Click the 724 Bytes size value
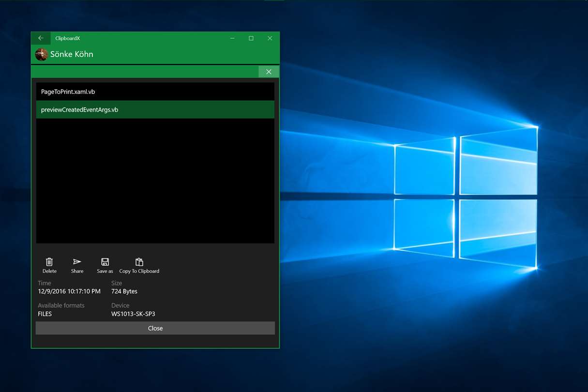Image resolution: width=588 pixels, height=392 pixels. click(124, 291)
